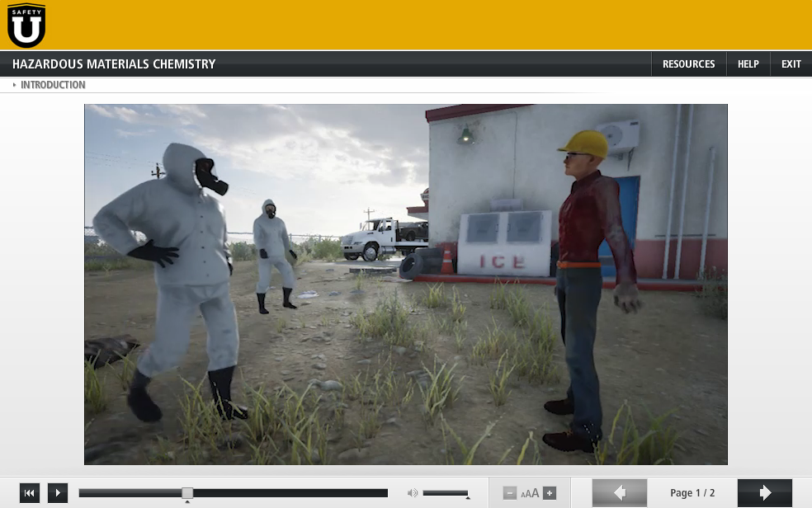Click the next page arrow icon
812x508 pixels.
tap(764, 492)
